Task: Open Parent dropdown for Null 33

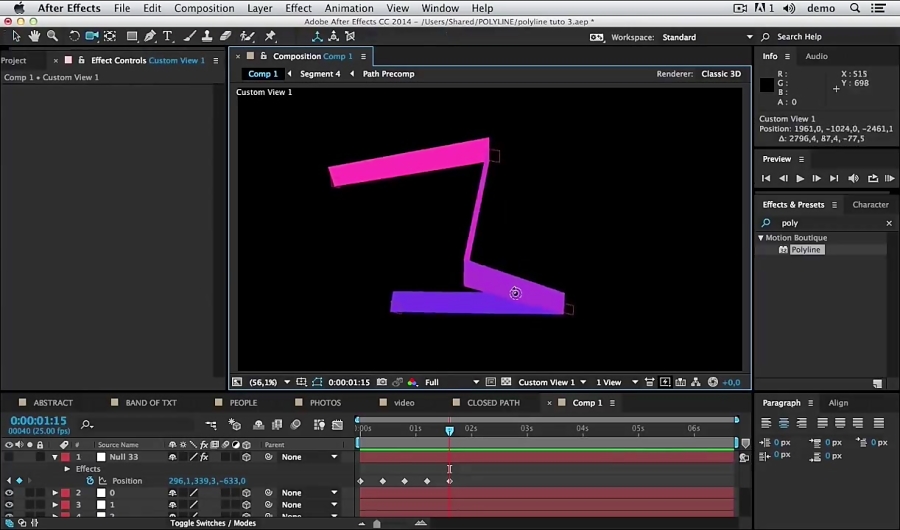Action: pyautogui.click(x=309, y=457)
